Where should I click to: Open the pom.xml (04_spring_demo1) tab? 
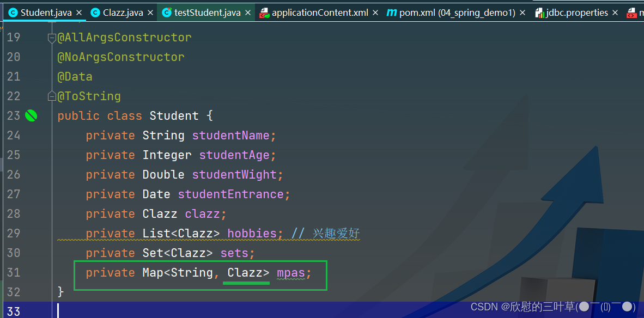pos(457,13)
